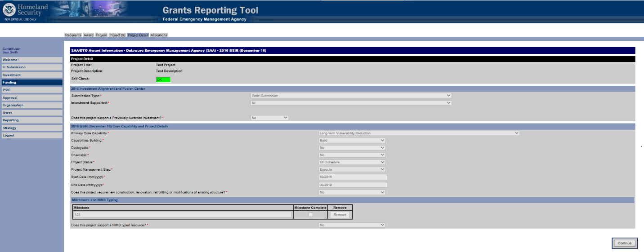The height and width of the screenshot is (252, 644).
Task: Open the Primary Core Capability dropdown
Action: pyautogui.click(x=419, y=133)
